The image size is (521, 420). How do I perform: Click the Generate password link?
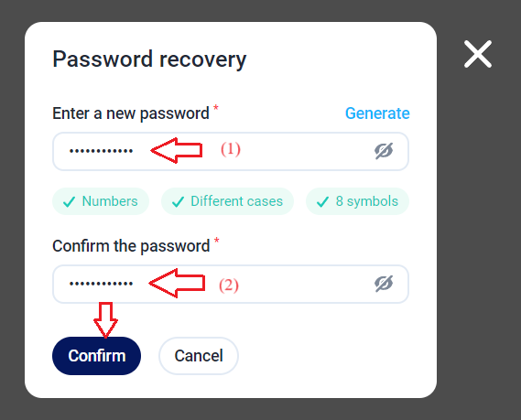377,113
